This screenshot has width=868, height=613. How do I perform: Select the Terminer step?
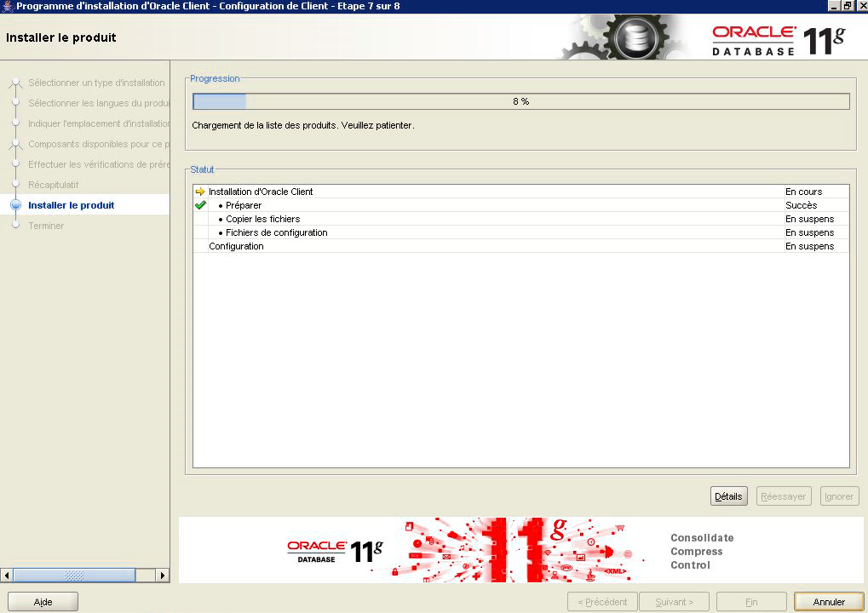(46, 226)
